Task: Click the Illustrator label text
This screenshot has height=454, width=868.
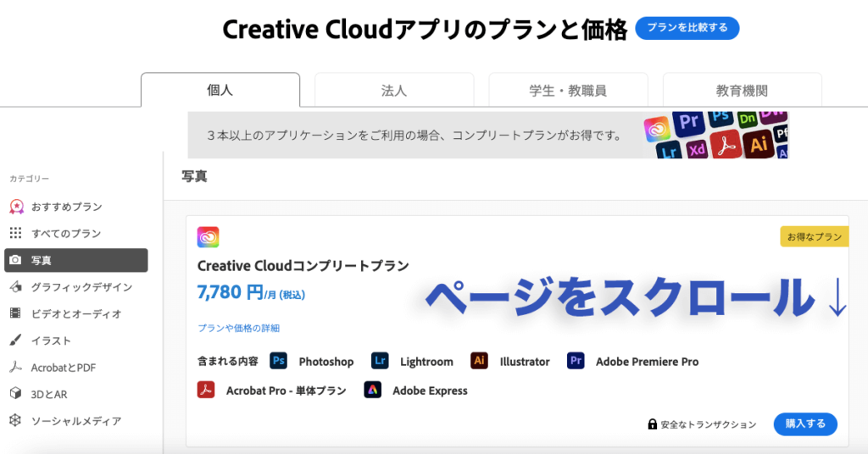Action: 525,362
